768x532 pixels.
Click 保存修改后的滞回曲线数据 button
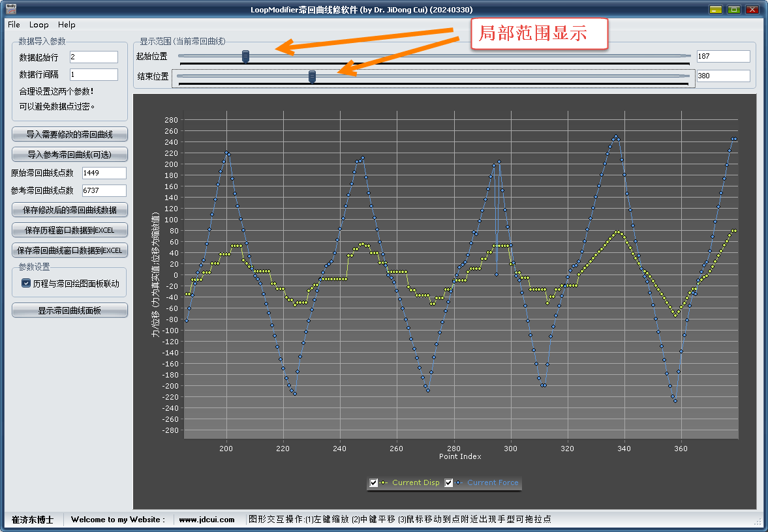click(70, 210)
